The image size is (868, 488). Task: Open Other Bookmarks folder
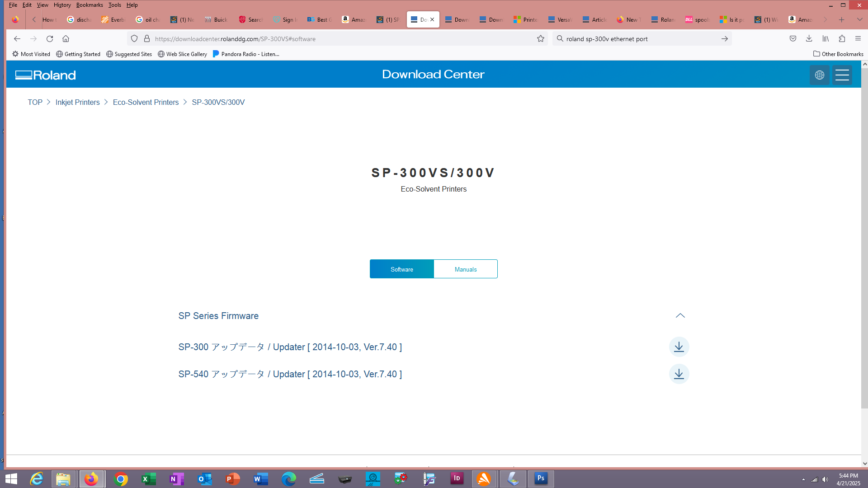tap(838, 54)
